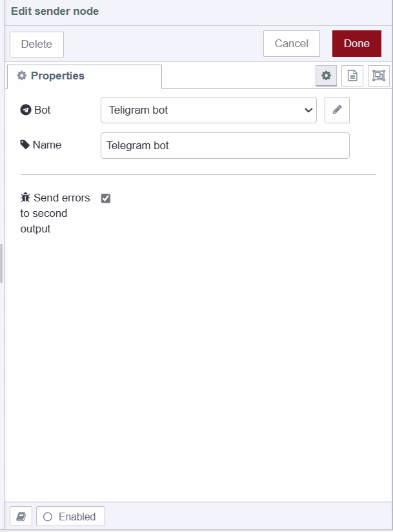Image resolution: width=393 pixels, height=532 pixels.
Task: Select the properties gear icon on the right
Action: [326, 75]
